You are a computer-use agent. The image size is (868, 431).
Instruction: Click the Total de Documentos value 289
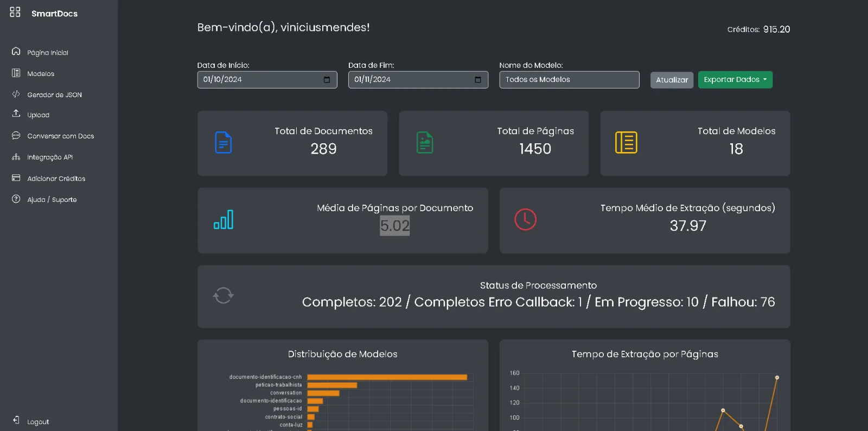(323, 149)
